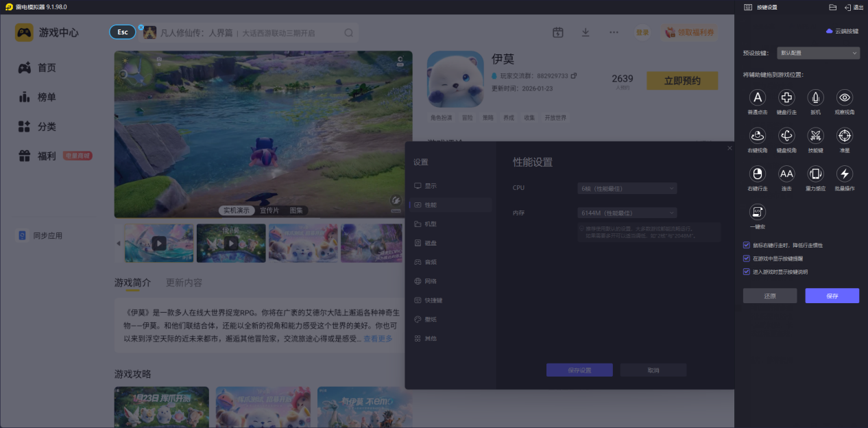Open 机型 settings tab

pos(450,224)
